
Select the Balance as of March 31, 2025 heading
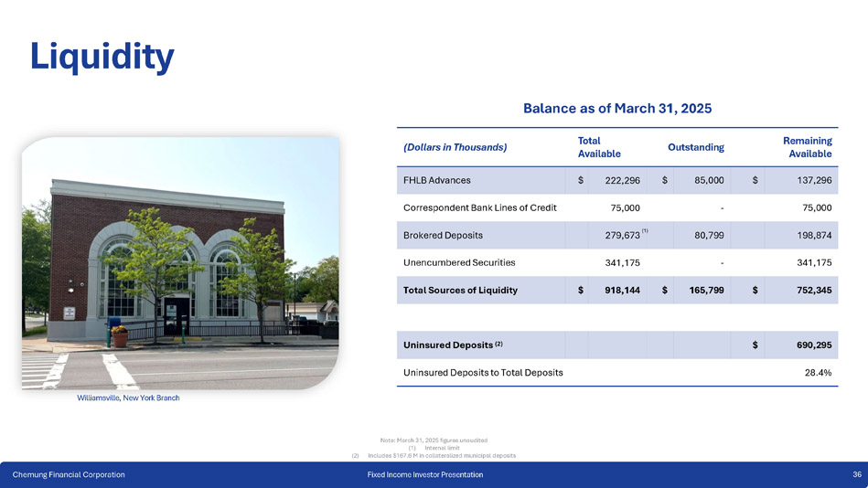point(616,108)
